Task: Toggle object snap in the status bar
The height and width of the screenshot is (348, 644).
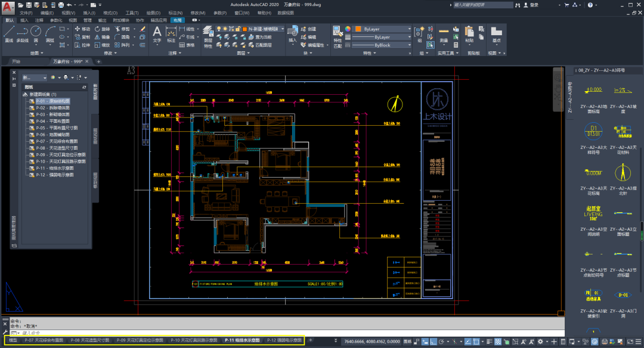Action: (475, 341)
